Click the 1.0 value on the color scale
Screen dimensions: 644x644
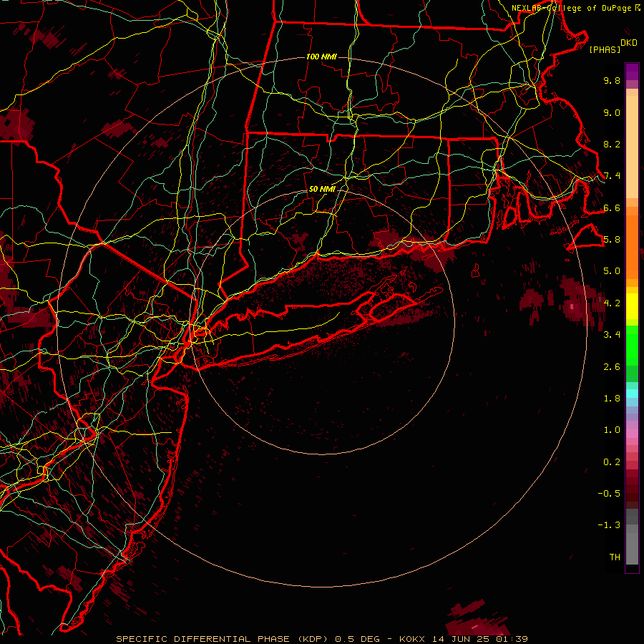[x=612, y=430]
